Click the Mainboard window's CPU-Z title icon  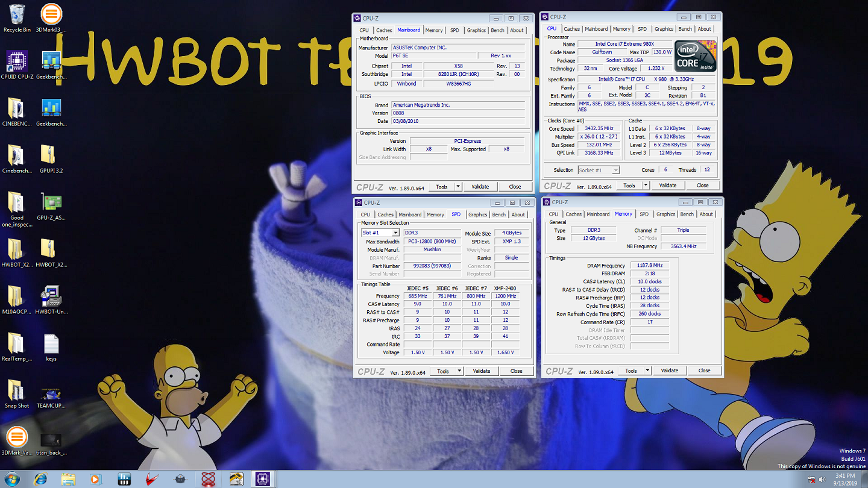357,18
